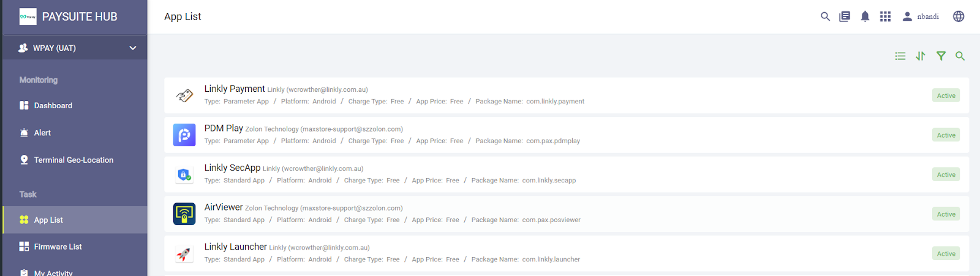Screen dimensions: 980x276
Task: Click Active status badge for AirViewer
Action: [x=946, y=214]
